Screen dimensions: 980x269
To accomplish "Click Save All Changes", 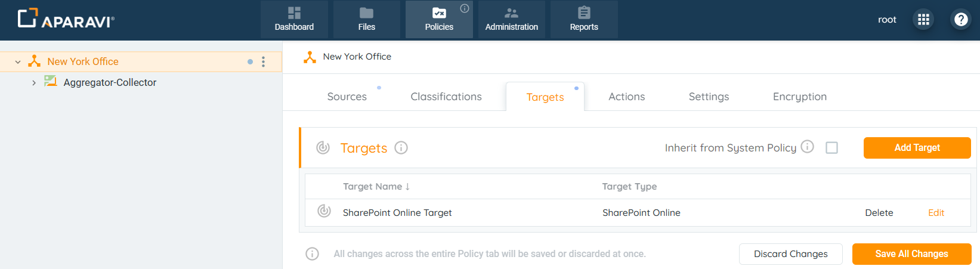I will (911, 254).
